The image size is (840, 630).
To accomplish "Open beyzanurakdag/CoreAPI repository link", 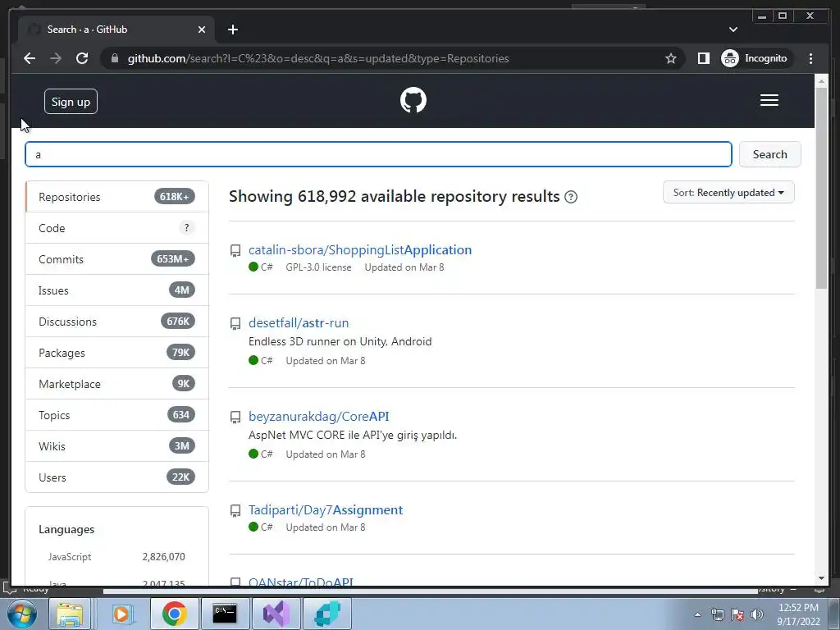I will coord(319,416).
